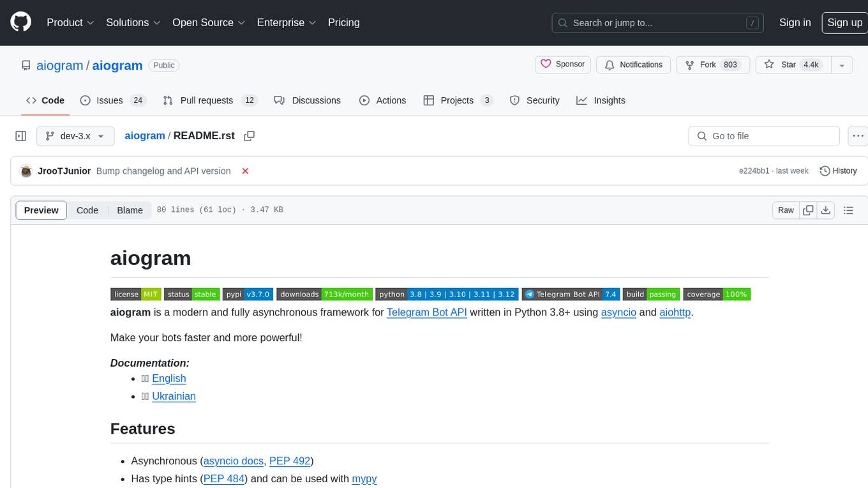The image size is (868, 488).
Task: Open the aiogram owner link
Action: [x=60, y=65]
